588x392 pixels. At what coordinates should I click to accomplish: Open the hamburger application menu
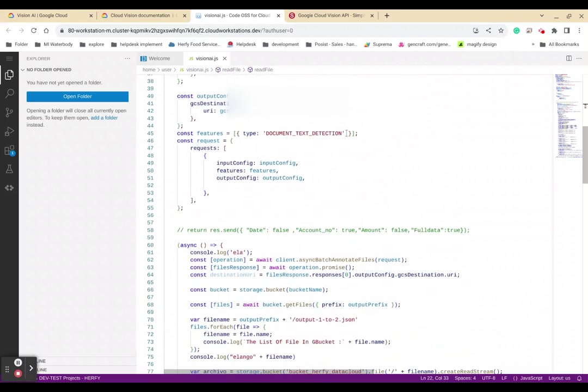click(9, 58)
